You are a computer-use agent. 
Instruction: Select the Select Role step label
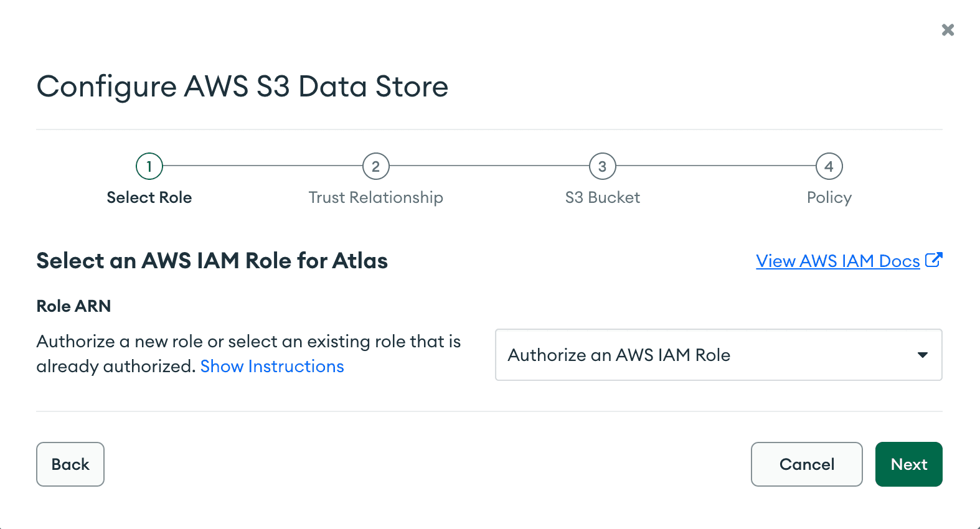coord(149,197)
